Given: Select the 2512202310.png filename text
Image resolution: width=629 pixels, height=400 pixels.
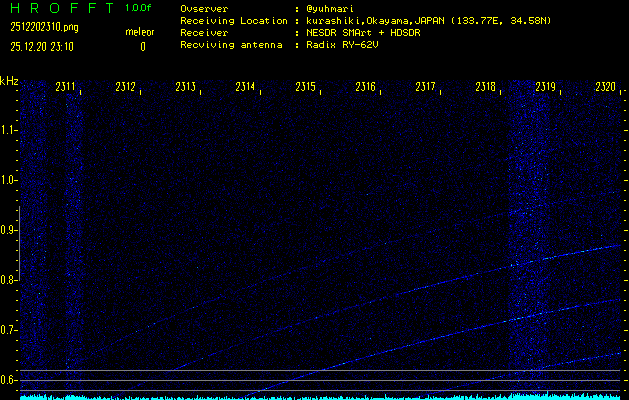Looking at the screenshot, I should coord(44,27).
